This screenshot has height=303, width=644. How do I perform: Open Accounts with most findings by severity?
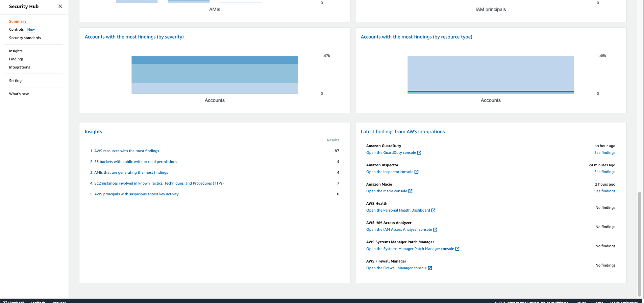coord(134,37)
